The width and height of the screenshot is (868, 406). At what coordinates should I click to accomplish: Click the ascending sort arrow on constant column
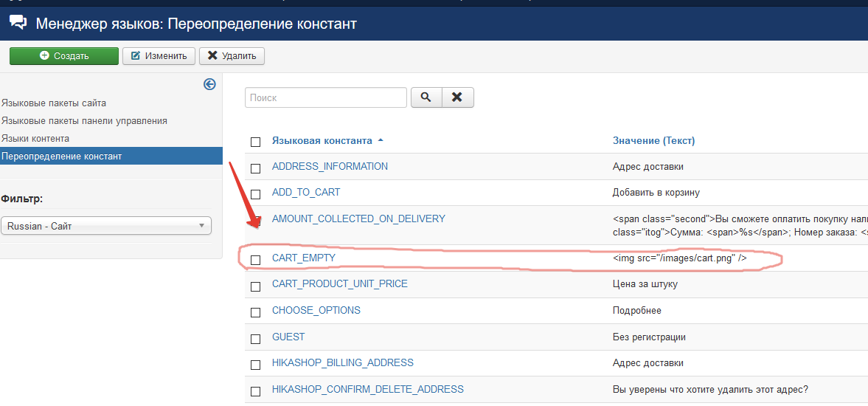381,140
